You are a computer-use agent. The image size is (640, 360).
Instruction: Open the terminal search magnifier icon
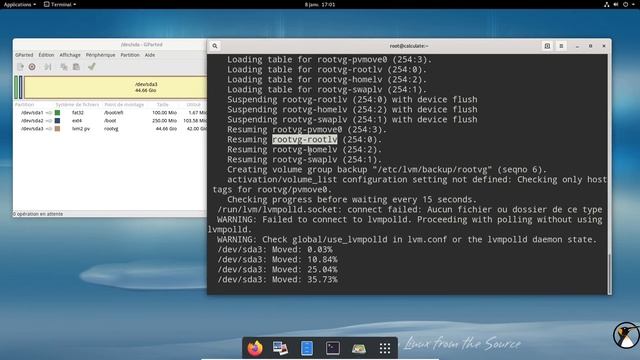(x=215, y=46)
